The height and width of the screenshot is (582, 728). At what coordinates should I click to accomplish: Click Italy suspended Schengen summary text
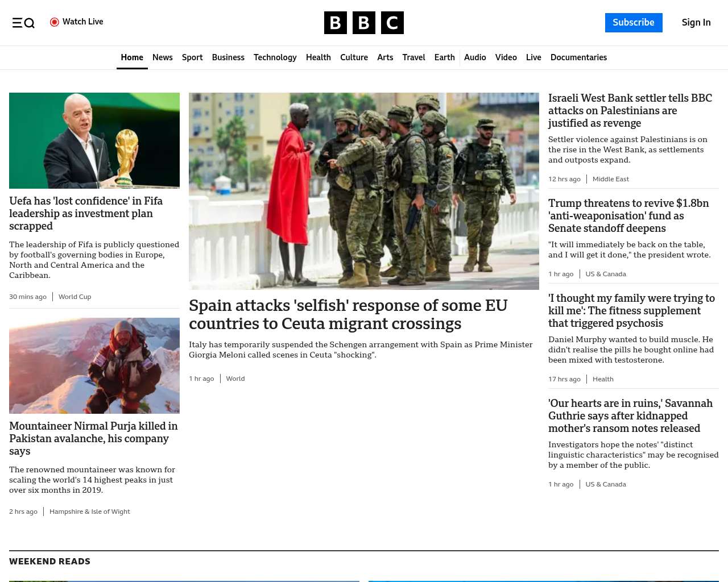coord(361,350)
